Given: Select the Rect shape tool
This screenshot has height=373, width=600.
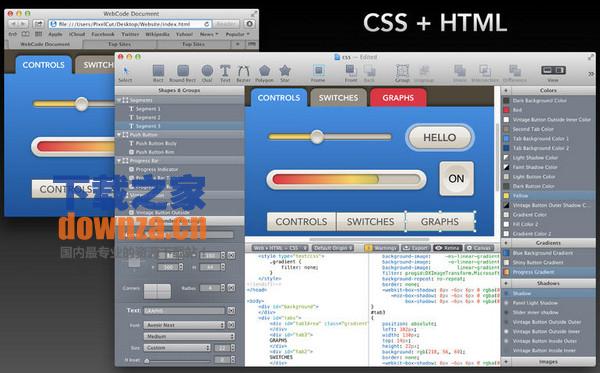Looking at the screenshot, I should [158, 74].
